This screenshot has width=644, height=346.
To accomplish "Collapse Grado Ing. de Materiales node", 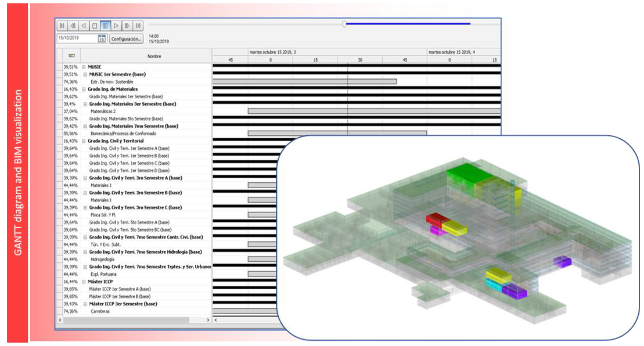I will tap(84, 89).
